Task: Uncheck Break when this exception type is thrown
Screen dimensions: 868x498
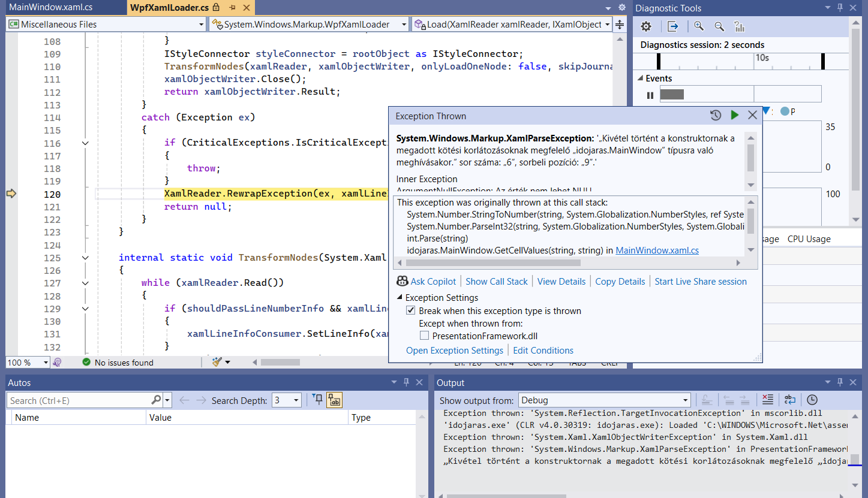Action: click(411, 310)
